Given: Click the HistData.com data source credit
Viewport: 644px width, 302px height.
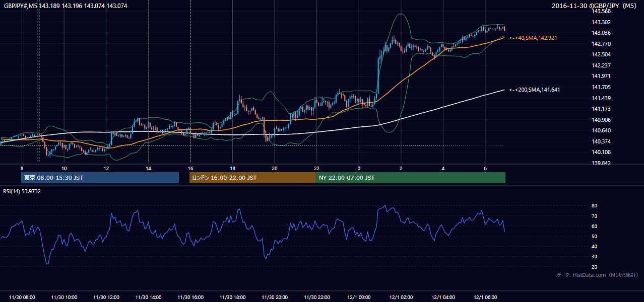Looking at the screenshot, I should (x=598, y=275).
